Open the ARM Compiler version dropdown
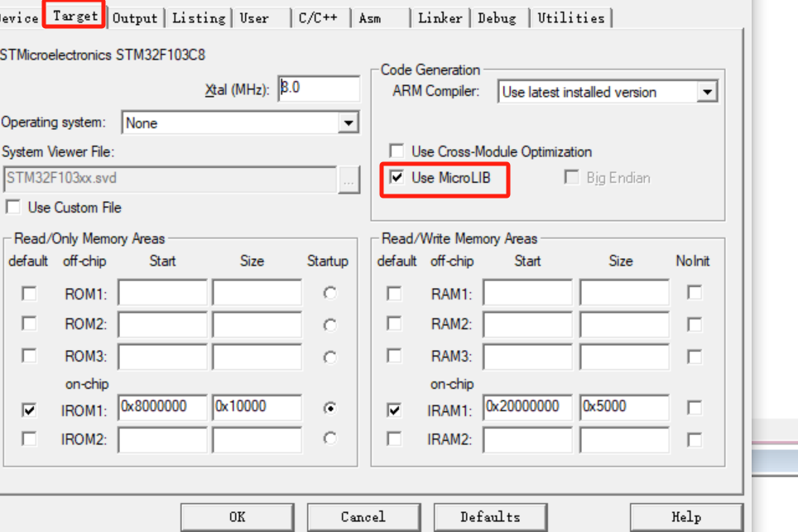798x532 pixels. (x=707, y=92)
